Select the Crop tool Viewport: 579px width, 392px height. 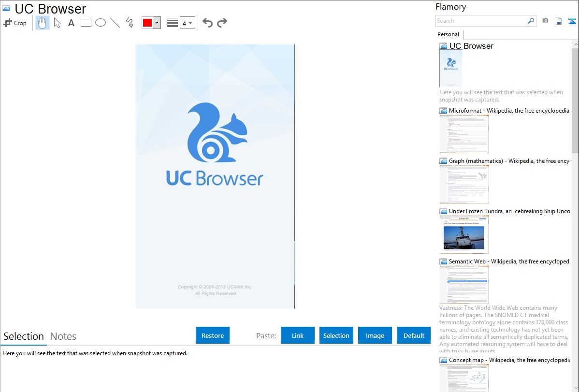(x=15, y=23)
